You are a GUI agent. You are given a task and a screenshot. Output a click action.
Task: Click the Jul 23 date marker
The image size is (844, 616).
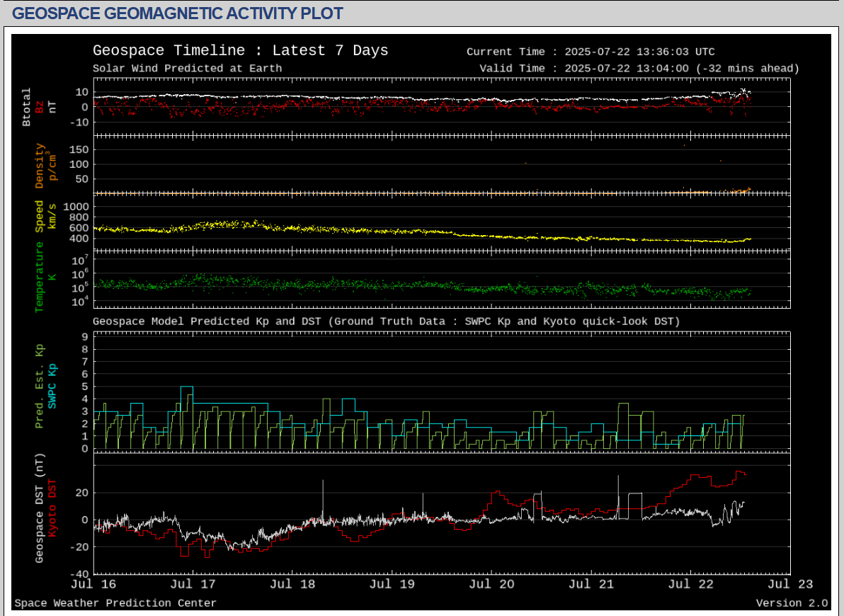(790, 585)
